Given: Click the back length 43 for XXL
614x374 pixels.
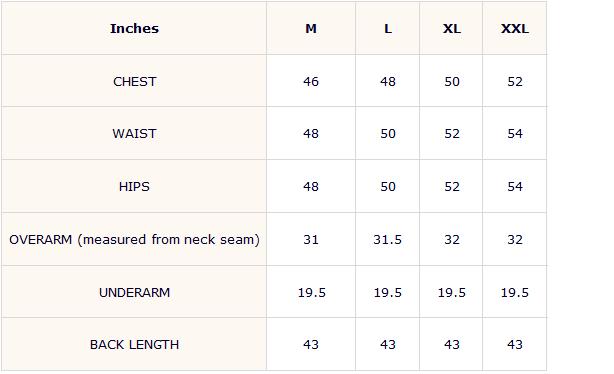Looking at the screenshot, I should pyautogui.click(x=515, y=345).
